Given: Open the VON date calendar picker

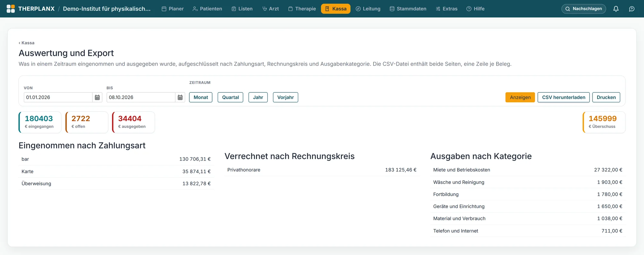Looking at the screenshot, I should 97,97.
